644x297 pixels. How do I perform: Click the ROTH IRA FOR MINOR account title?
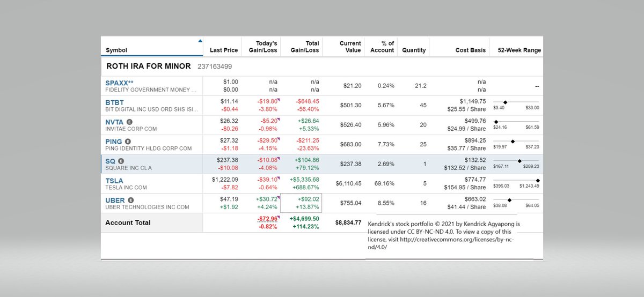tap(149, 66)
